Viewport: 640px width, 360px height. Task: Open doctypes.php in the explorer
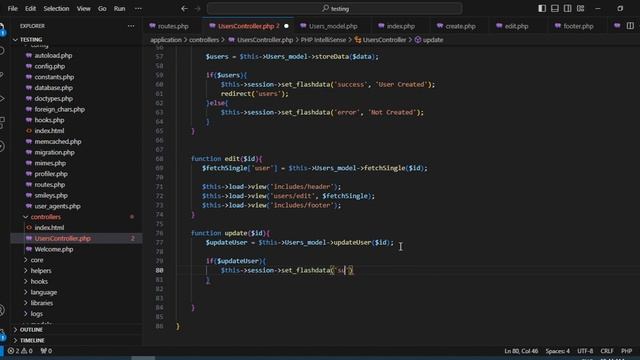click(53, 99)
